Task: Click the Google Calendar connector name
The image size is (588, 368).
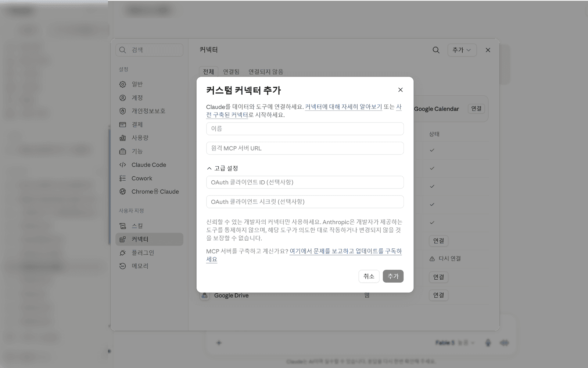Action: click(437, 109)
